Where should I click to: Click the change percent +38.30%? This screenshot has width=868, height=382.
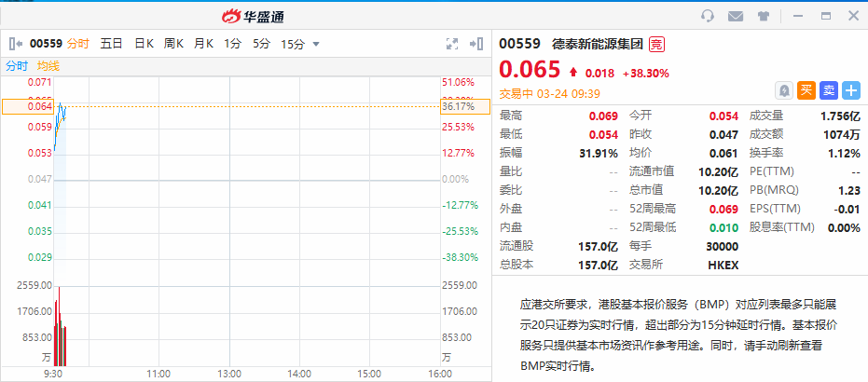(645, 73)
